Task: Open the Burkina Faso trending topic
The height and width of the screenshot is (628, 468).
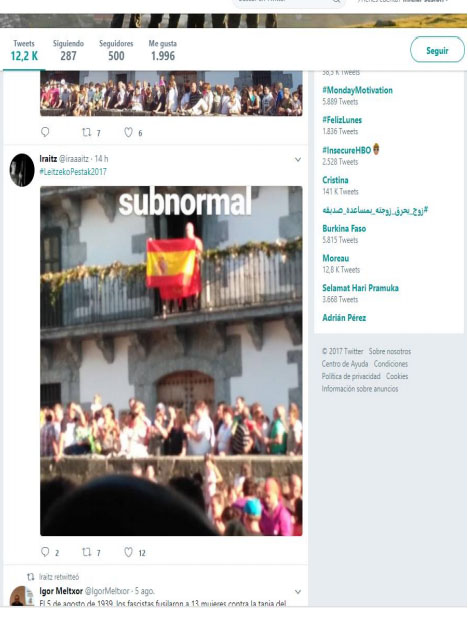Action: [344, 228]
